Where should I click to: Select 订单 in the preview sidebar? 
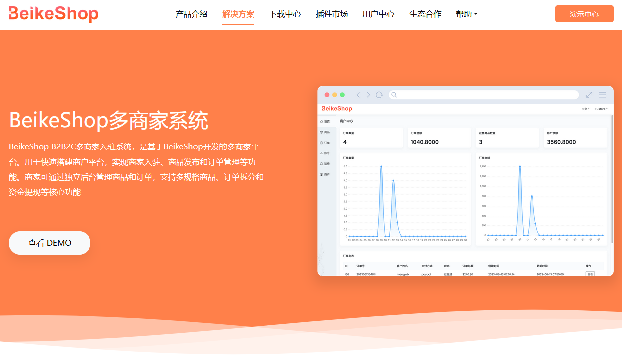point(325,143)
